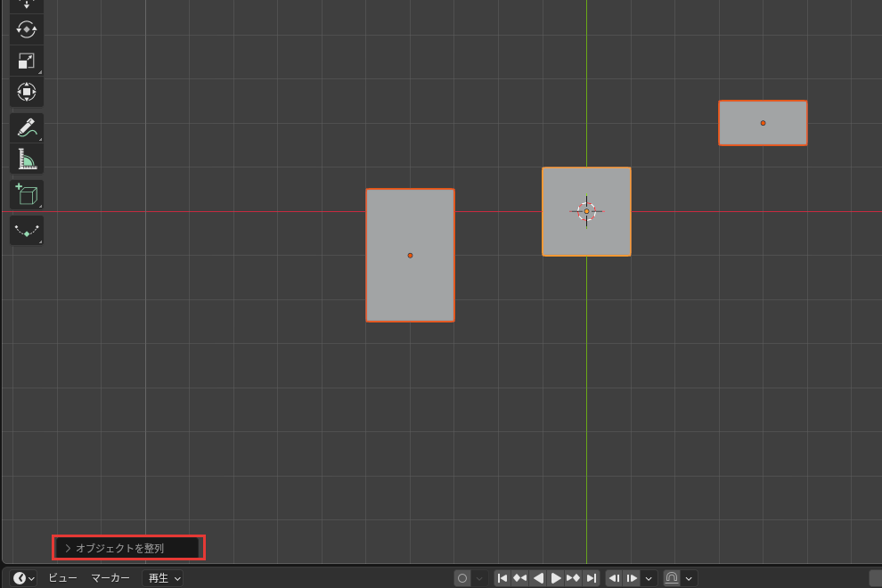Open the auto keying options dropdown

479,578
